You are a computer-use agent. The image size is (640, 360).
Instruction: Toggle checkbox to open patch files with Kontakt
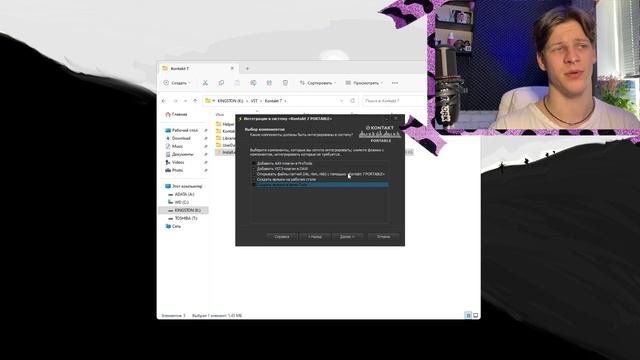click(253, 174)
